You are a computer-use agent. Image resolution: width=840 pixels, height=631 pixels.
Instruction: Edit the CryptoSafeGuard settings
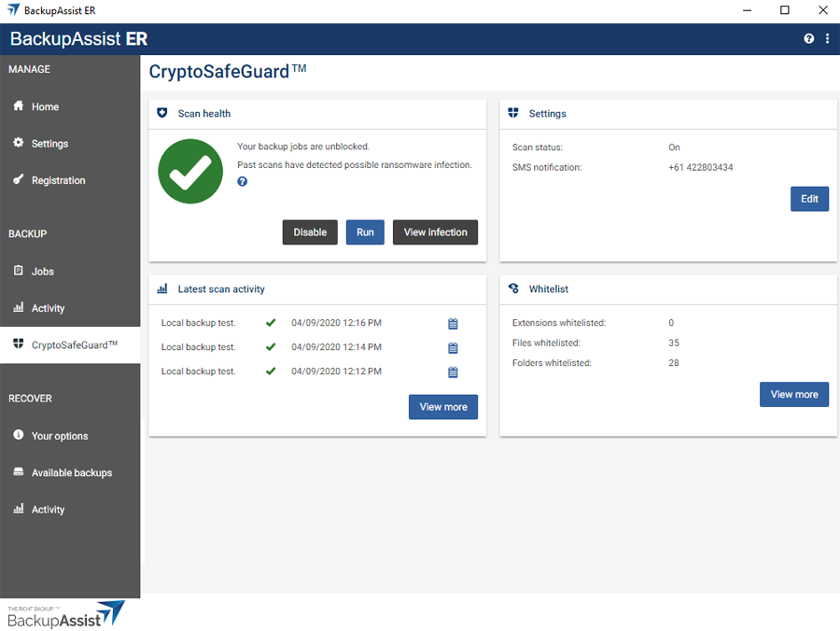(x=809, y=199)
